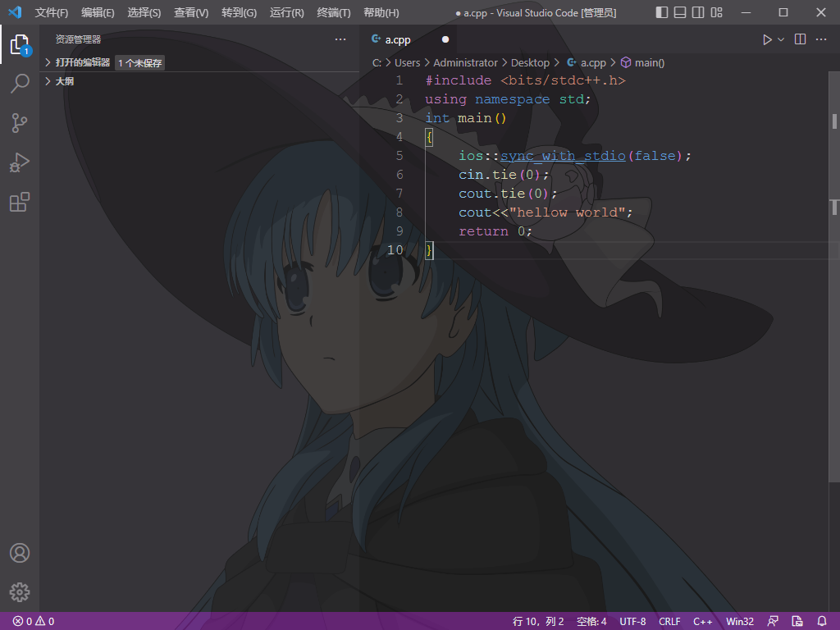Open the Source Control view icon
Viewport: 840px width, 630px height.
tap(20, 123)
